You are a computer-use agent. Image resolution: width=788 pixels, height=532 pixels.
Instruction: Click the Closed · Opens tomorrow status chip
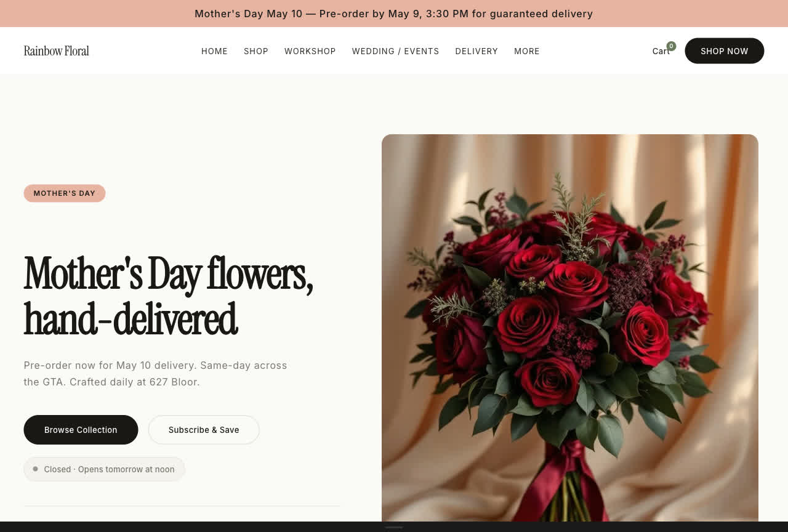pos(104,469)
